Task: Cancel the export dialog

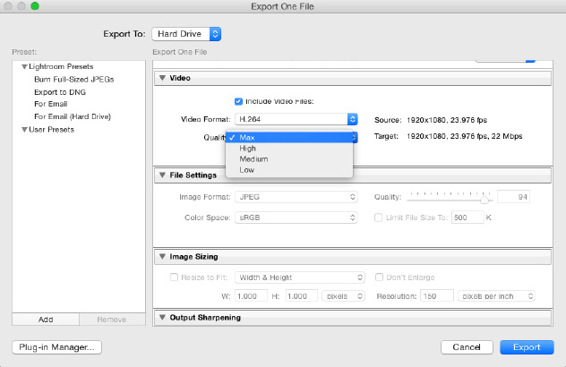Action: pyautogui.click(x=467, y=347)
